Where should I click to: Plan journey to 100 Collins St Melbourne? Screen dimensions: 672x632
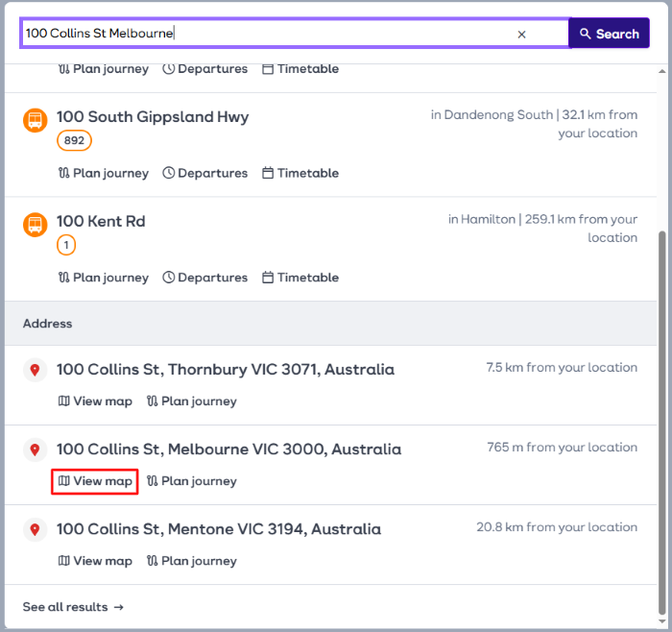coord(191,481)
